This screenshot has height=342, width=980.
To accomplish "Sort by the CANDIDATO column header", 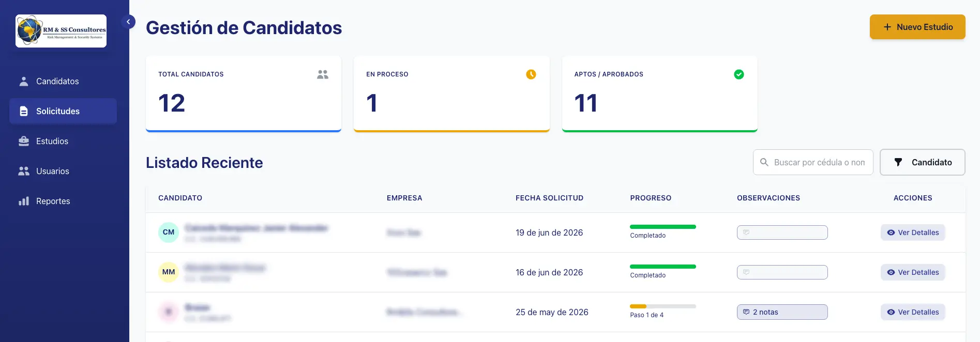I will pos(180,198).
